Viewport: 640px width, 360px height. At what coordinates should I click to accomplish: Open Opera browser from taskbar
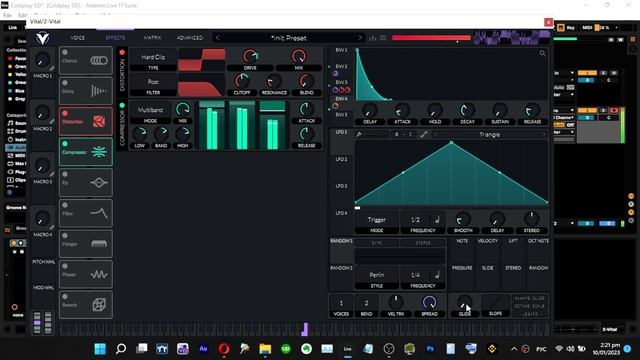point(224,349)
